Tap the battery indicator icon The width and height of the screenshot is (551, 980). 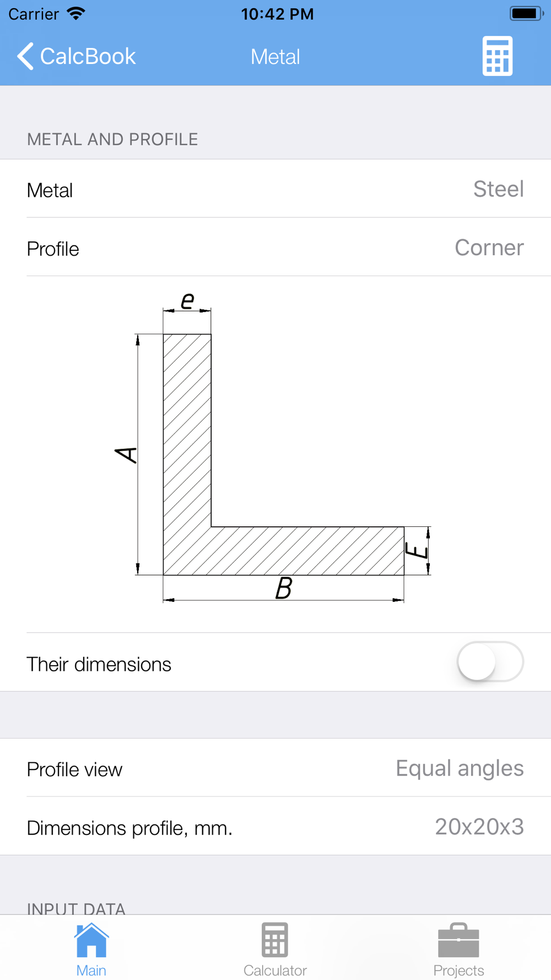527,13
